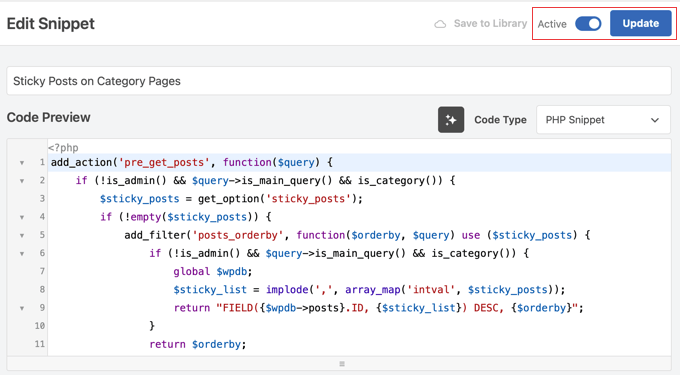680x375 pixels.
Task: Collapse code fold arrow on line 9
Action: (x=22, y=309)
